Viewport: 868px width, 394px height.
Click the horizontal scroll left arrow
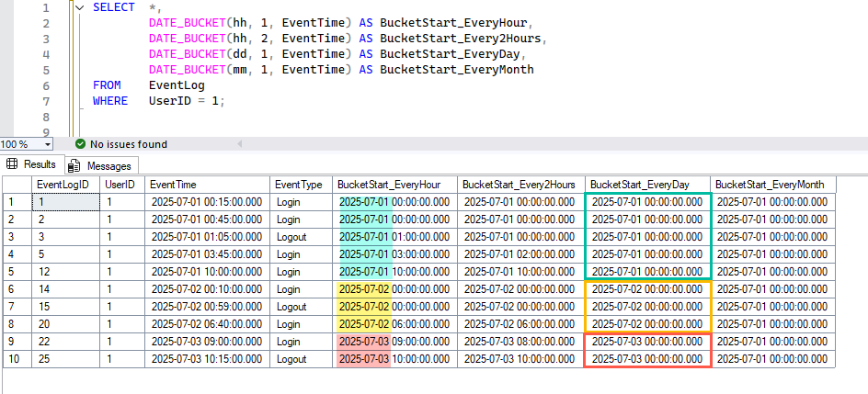coord(242,144)
